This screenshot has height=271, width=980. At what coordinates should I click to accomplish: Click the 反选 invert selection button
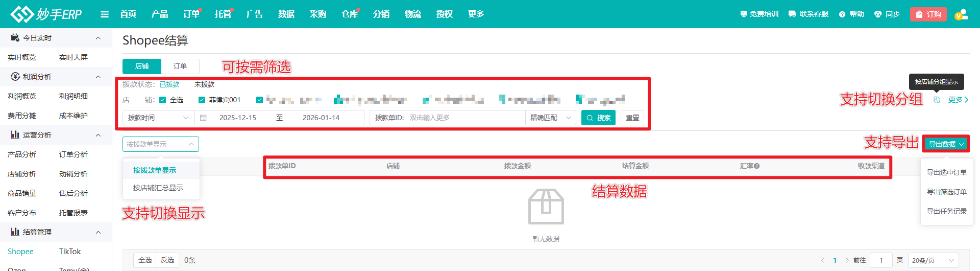(167, 260)
